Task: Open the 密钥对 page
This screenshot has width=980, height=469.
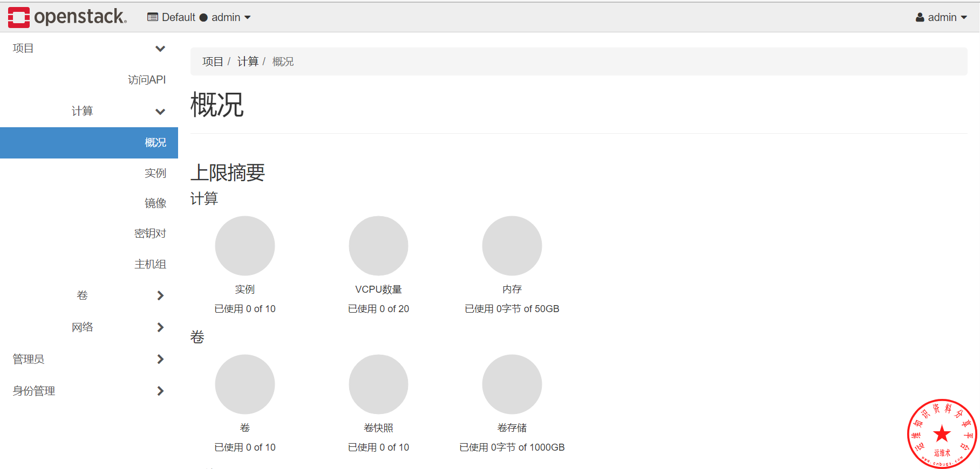Action: coord(150,233)
